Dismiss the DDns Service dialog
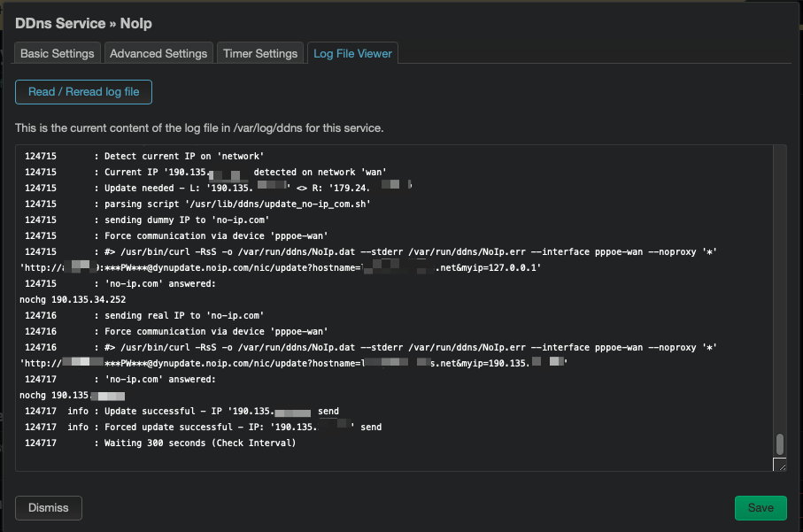803x532 pixels. click(x=49, y=508)
